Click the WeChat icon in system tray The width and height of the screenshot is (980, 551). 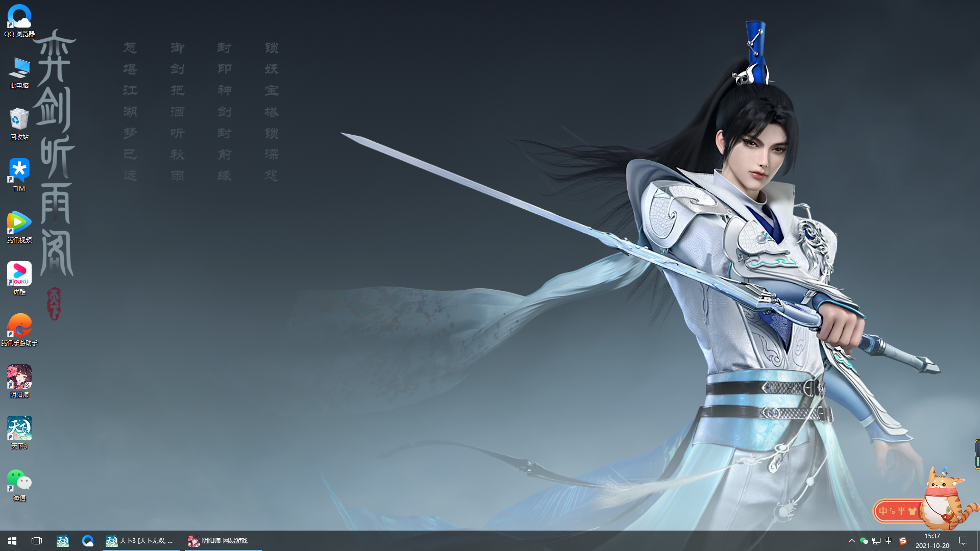tap(864, 541)
